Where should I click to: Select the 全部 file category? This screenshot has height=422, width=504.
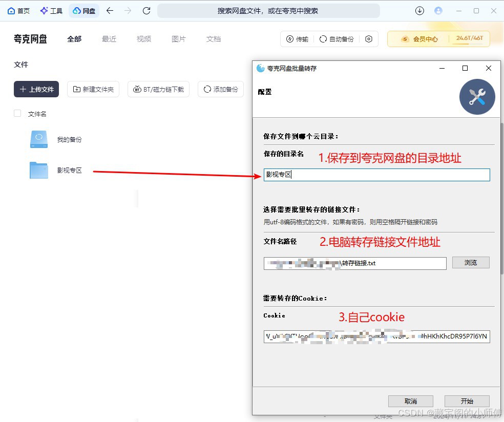tap(74, 39)
